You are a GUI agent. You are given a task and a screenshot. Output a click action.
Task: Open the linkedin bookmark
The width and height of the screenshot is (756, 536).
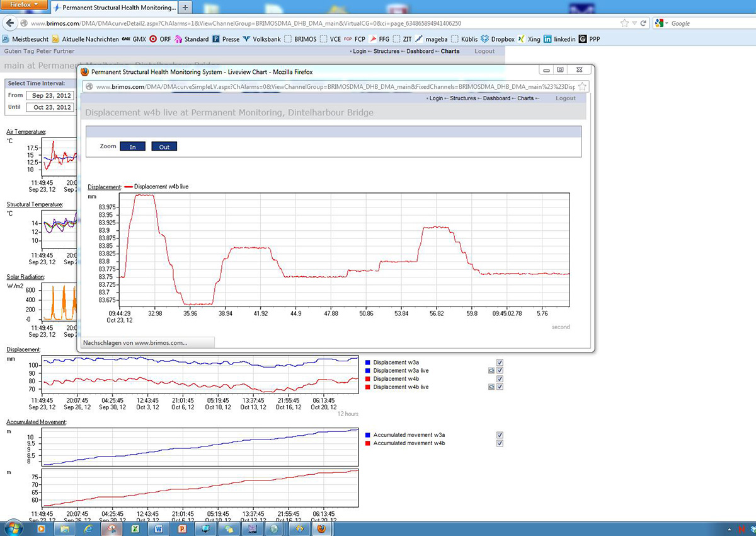(x=560, y=39)
